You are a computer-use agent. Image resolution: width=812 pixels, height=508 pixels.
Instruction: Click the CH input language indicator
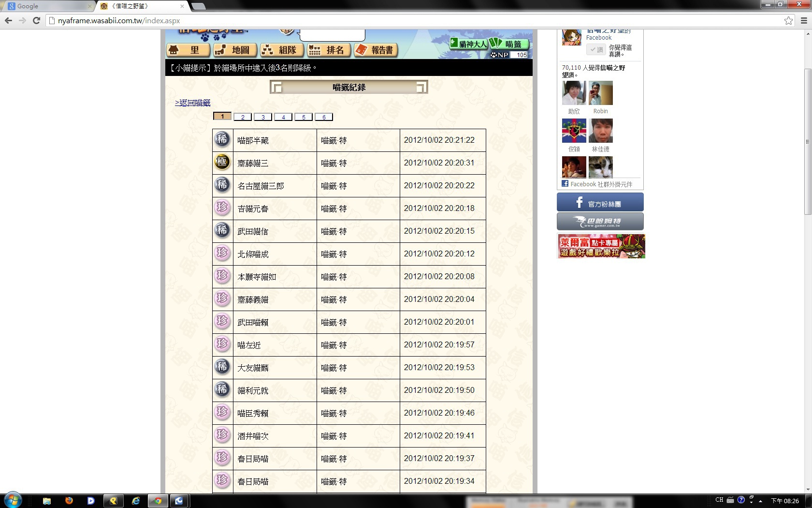[x=719, y=500]
